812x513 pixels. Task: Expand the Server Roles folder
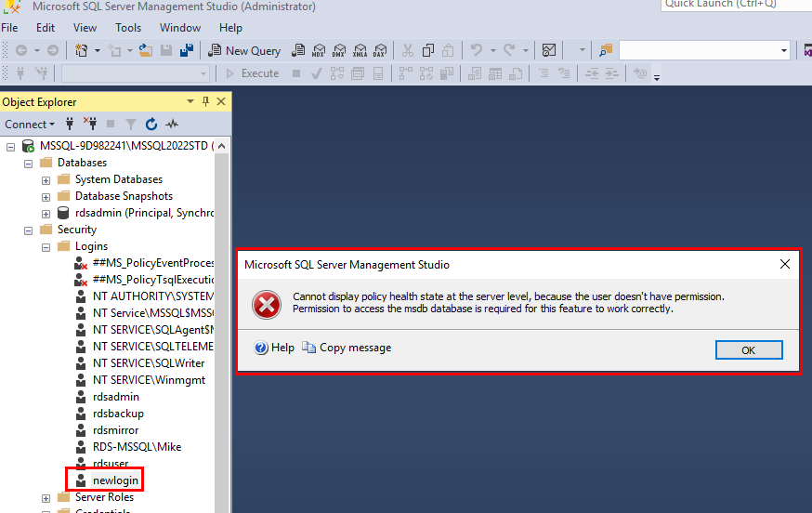pyautogui.click(x=46, y=498)
